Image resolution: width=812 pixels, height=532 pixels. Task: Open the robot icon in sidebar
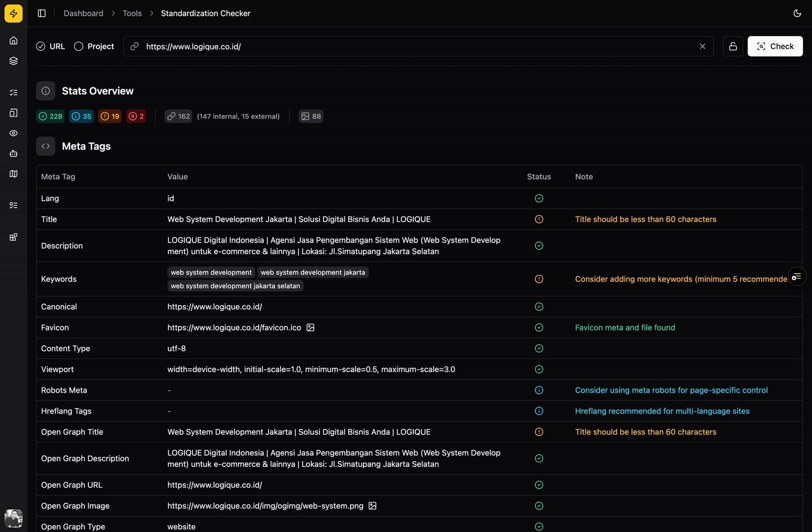13,154
